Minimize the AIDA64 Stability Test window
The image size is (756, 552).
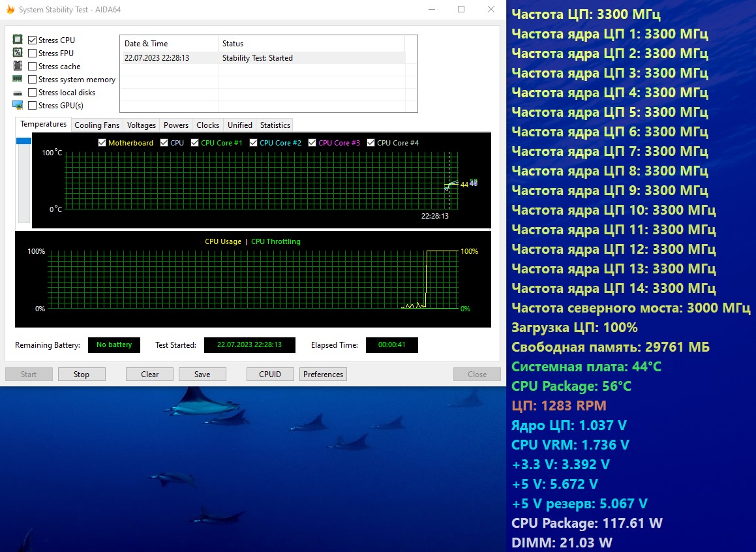(x=432, y=9)
